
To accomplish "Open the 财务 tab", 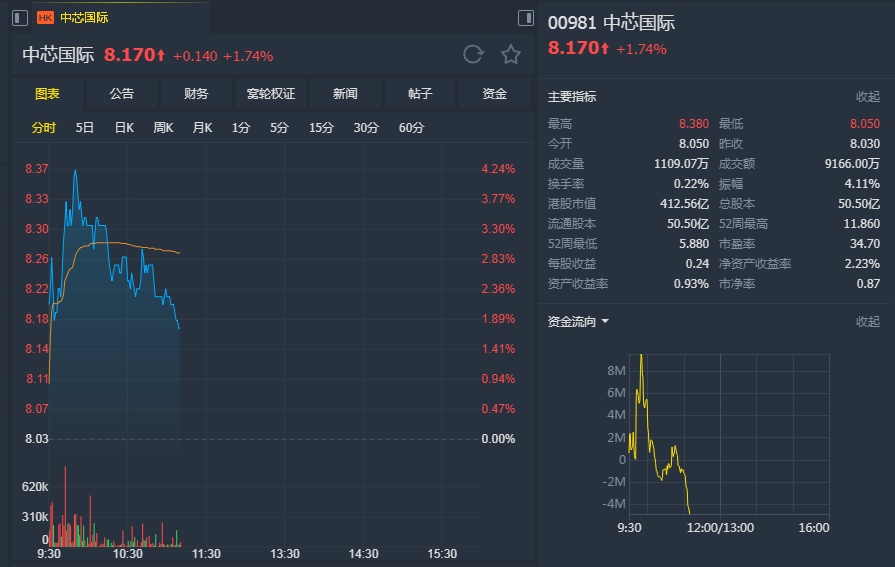I will (x=196, y=94).
